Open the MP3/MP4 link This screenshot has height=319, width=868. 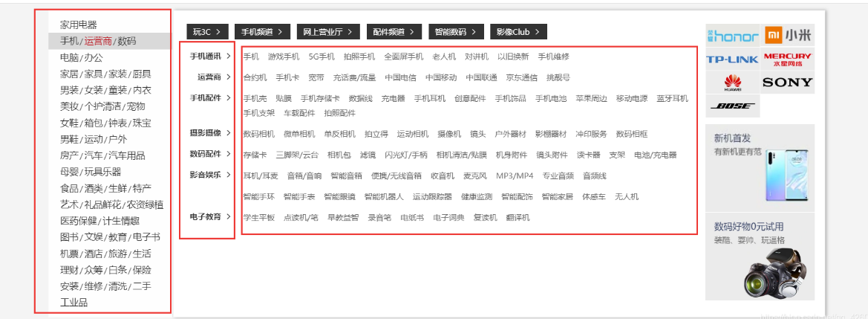[515, 176]
